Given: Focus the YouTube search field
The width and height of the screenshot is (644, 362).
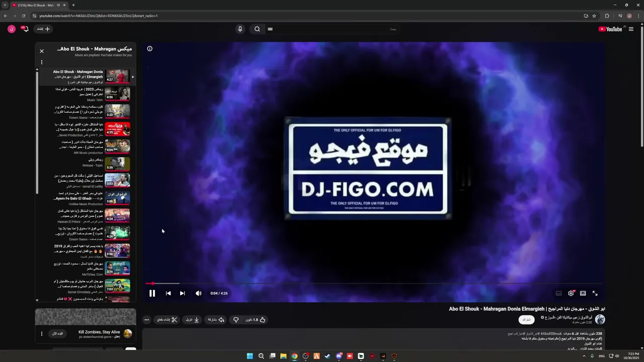Looking at the screenshot, I should coord(332,29).
